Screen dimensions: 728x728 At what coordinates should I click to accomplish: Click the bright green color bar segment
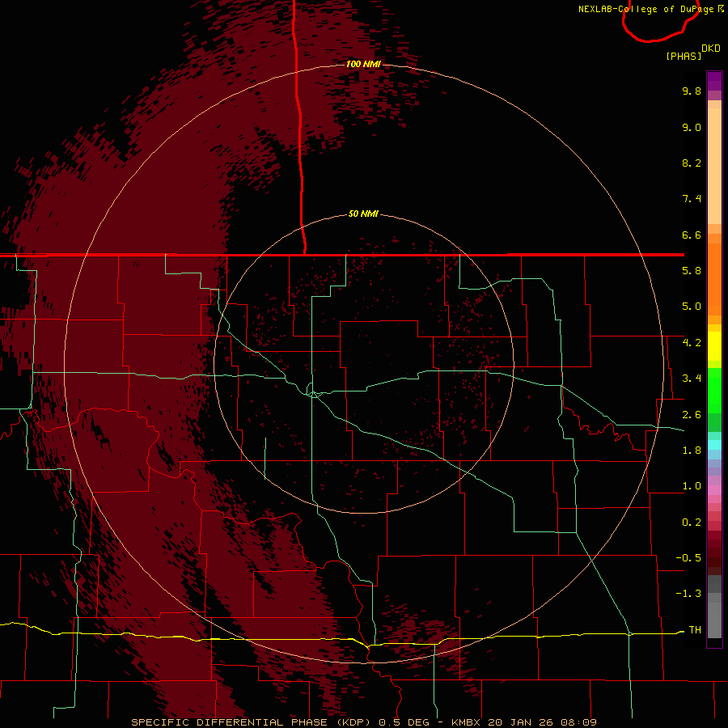(714, 391)
